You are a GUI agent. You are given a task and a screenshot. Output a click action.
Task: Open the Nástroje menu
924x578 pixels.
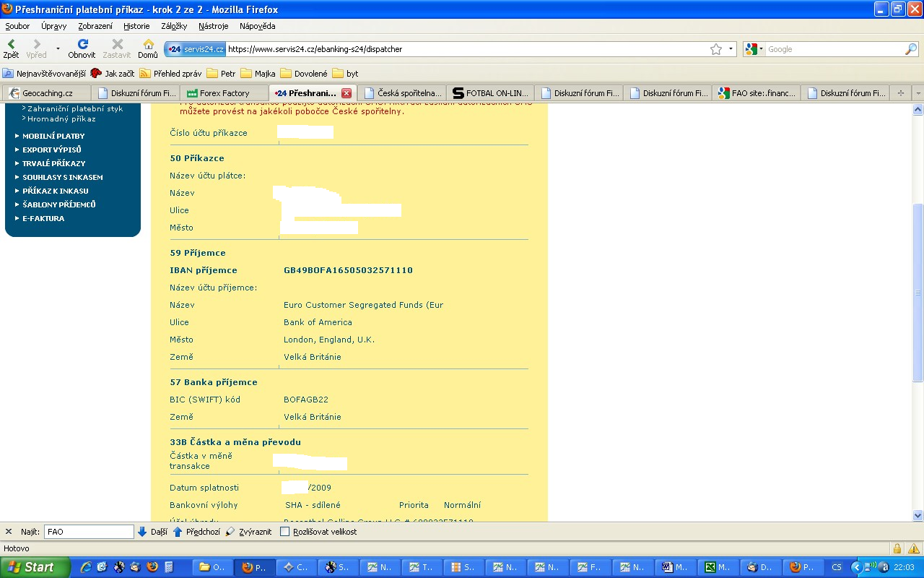214,26
